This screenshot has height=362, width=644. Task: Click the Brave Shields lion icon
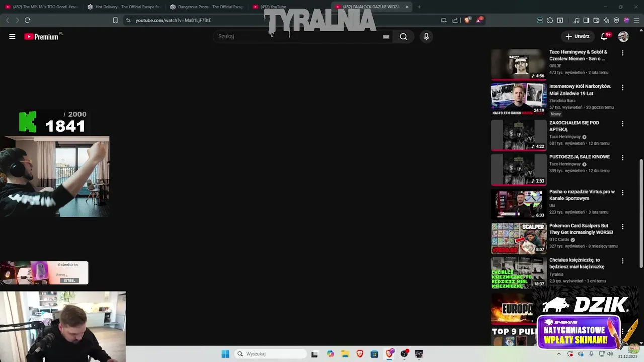click(467, 20)
